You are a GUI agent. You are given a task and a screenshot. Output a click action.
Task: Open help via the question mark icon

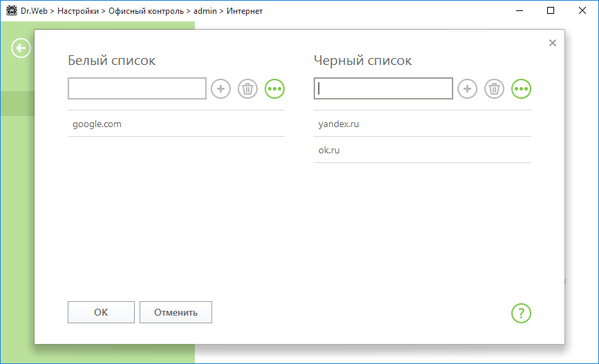(x=521, y=313)
